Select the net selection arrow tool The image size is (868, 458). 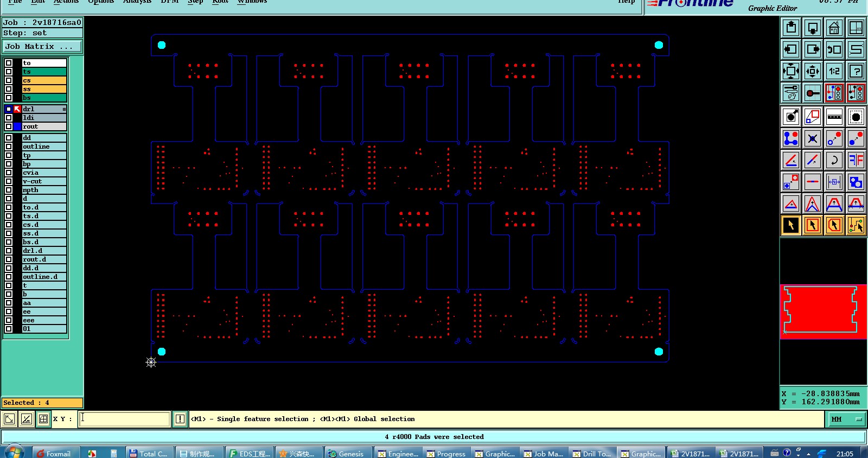856,225
